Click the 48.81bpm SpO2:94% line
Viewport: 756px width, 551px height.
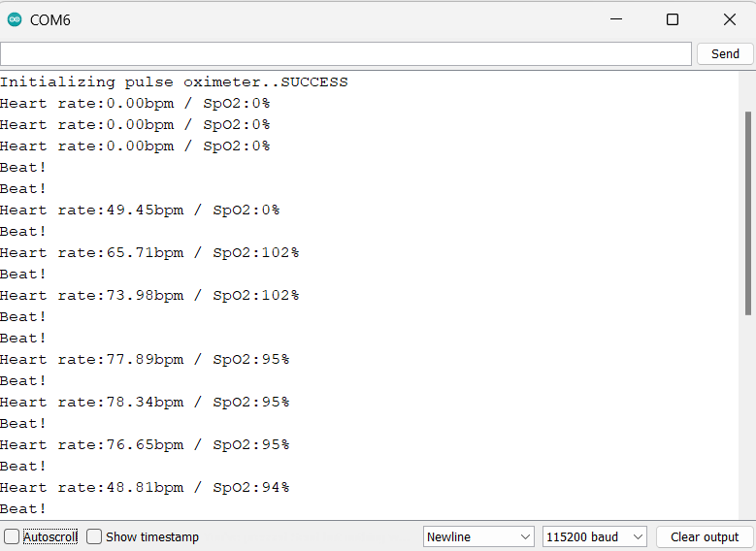pyautogui.click(x=145, y=488)
